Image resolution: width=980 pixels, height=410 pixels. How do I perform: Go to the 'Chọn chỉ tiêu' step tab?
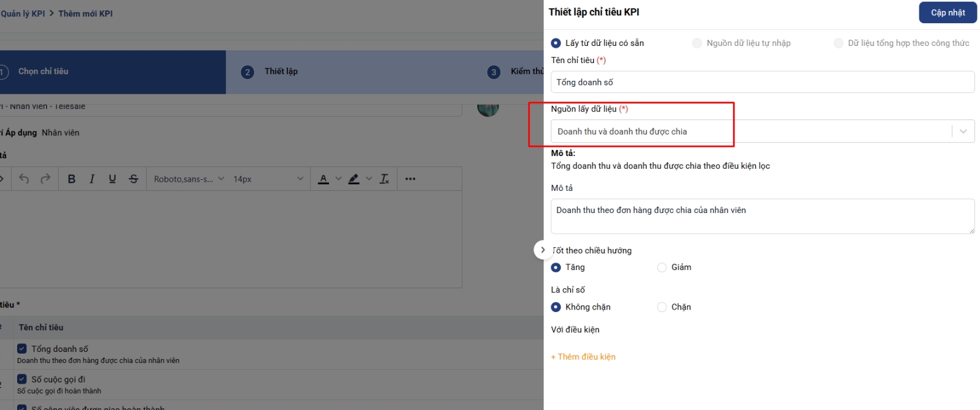(43, 72)
